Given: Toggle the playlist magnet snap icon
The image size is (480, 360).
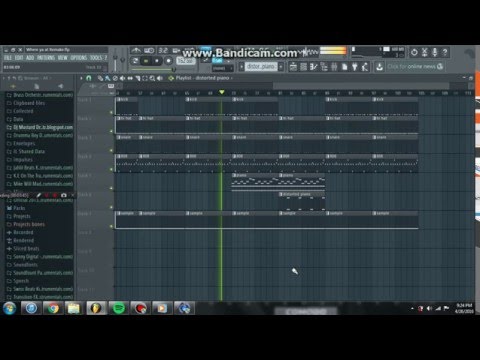Looking at the screenshot, I should (x=89, y=78).
